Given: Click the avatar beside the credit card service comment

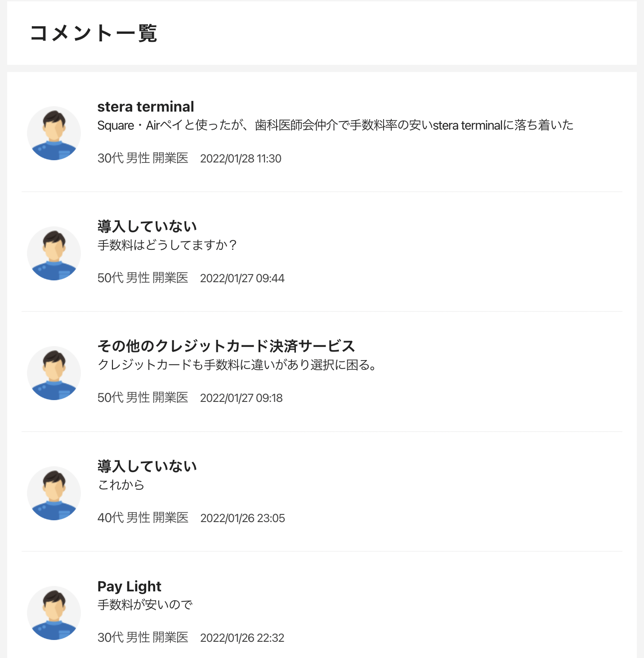Looking at the screenshot, I should click(x=54, y=373).
